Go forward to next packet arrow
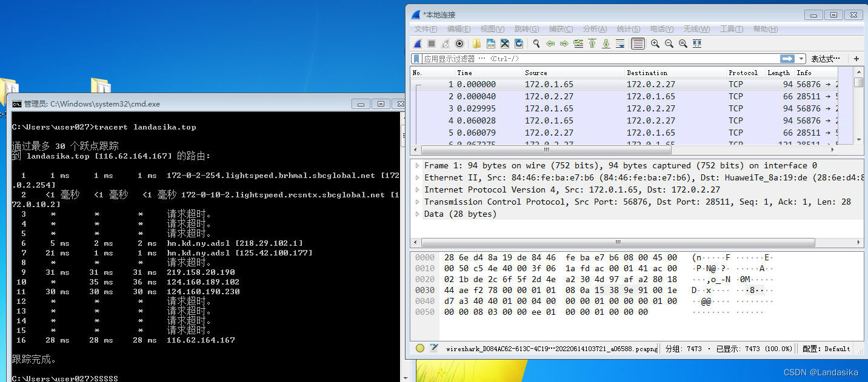Screen dimensions: 868x382 [564, 44]
